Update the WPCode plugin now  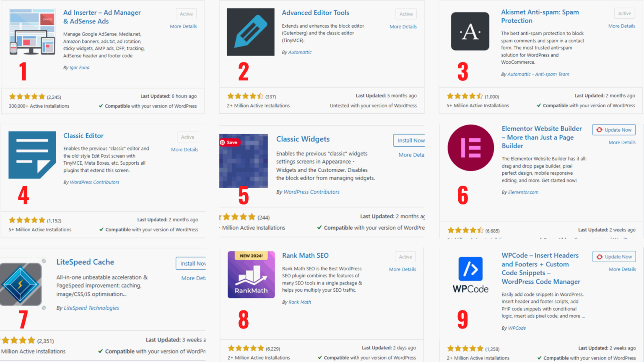point(614,256)
